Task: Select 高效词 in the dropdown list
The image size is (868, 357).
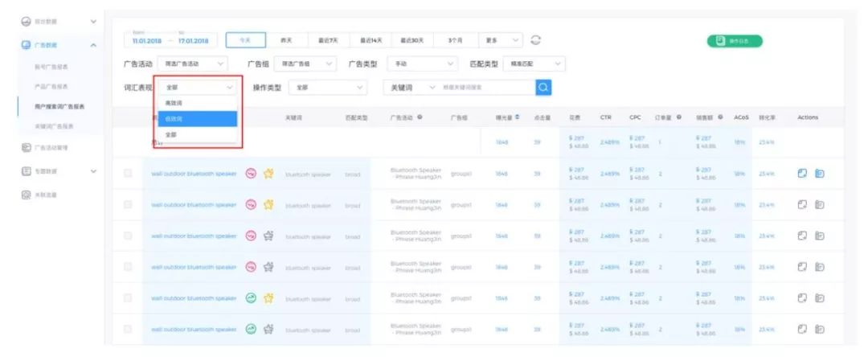Action: tap(198, 104)
